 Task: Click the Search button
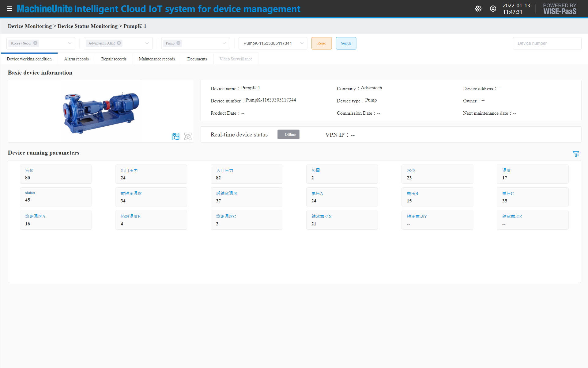346,43
